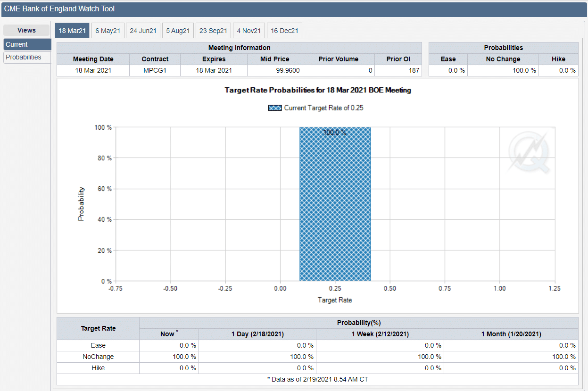Click the Prior Volume column header
The height and width of the screenshot is (391, 588).
click(338, 59)
